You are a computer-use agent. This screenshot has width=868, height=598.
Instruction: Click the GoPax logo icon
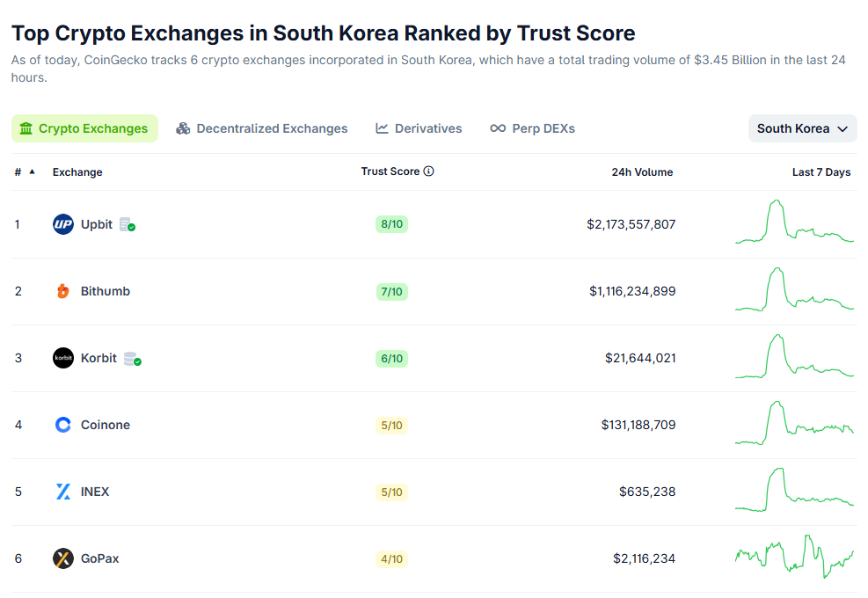click(x=62, y=558)
